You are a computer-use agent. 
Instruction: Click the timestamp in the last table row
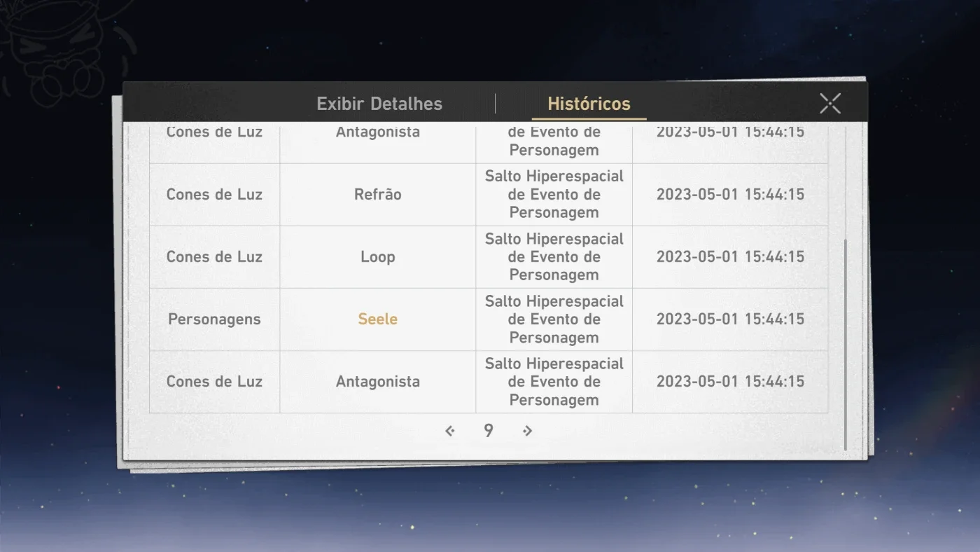(730, 381)
